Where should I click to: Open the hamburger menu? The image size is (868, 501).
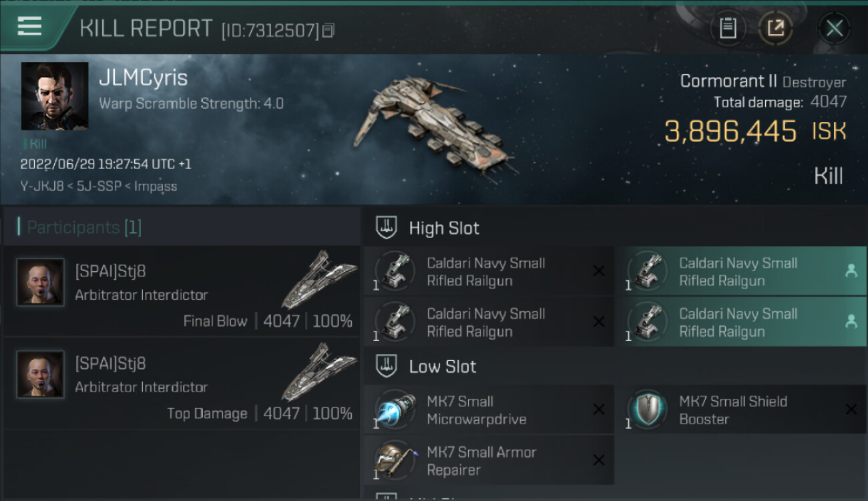pyautogui.click(x=29, y=27)
